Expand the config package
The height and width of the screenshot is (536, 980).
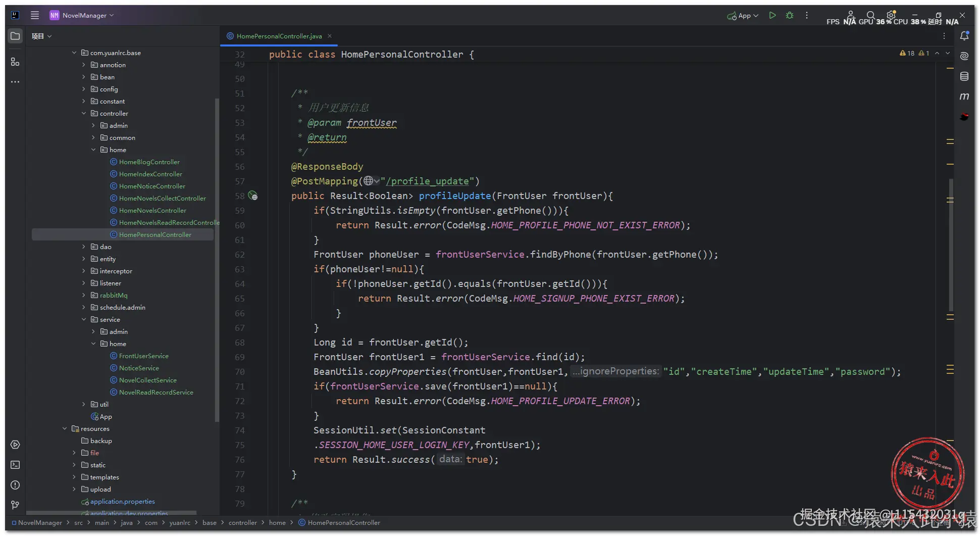coord(84,89)
